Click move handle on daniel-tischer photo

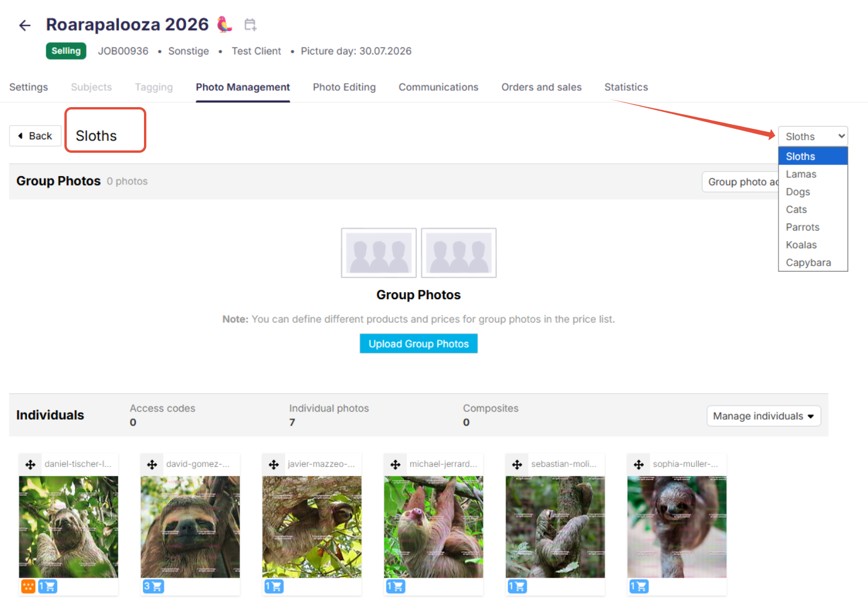30,465
